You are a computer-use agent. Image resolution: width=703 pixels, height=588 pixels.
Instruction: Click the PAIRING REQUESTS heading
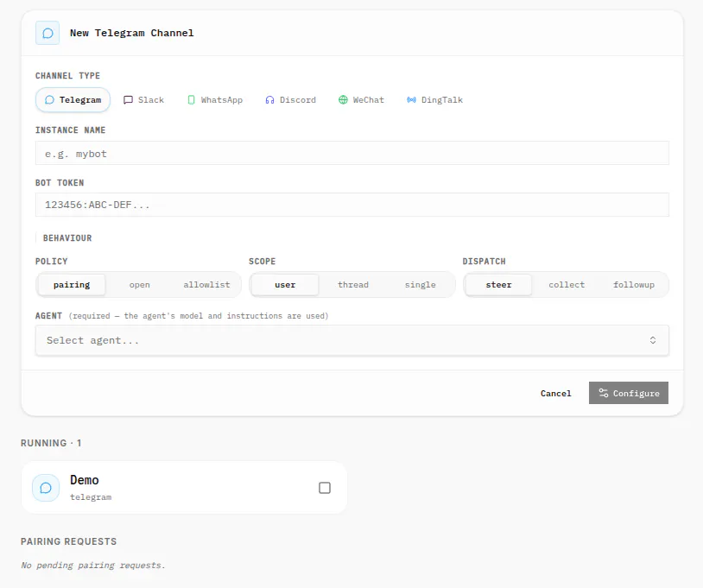(68, 541)
